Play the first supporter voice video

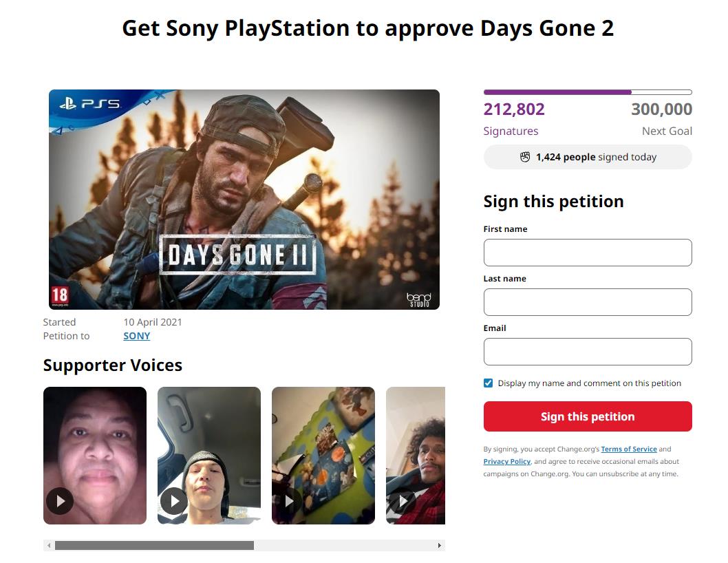click(x=60, y=501)
